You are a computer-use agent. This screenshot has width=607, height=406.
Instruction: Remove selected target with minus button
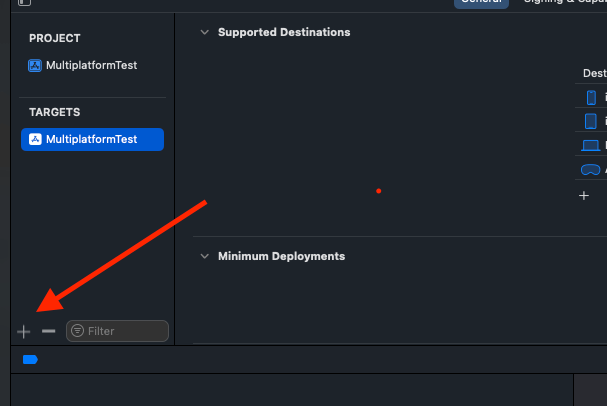pyautogui.click(x=49, y=331)
